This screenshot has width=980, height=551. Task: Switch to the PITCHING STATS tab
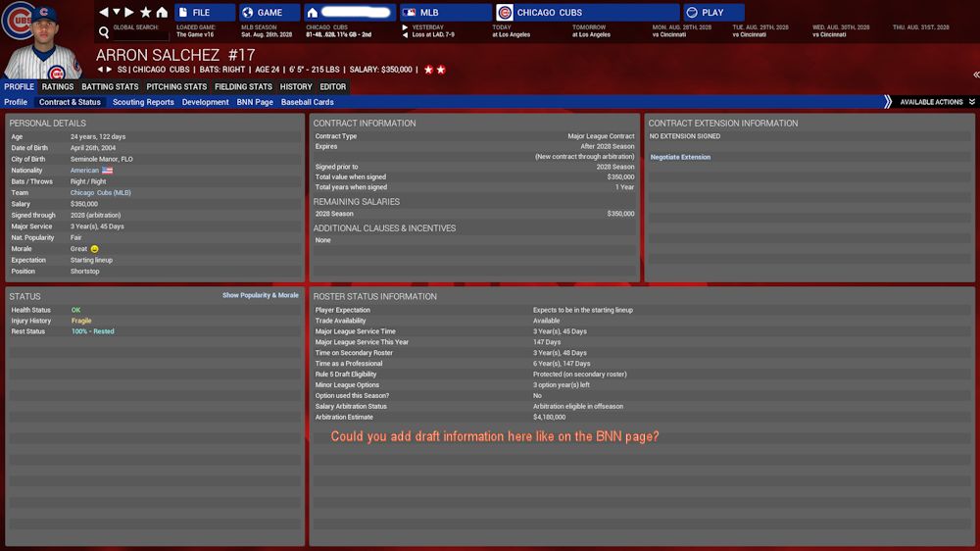[x=176, y=87]
